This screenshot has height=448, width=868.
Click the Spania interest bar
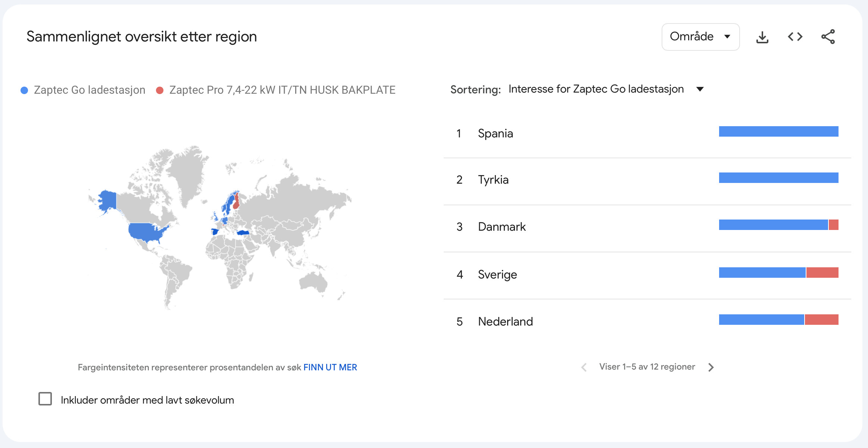pos(778,131)
